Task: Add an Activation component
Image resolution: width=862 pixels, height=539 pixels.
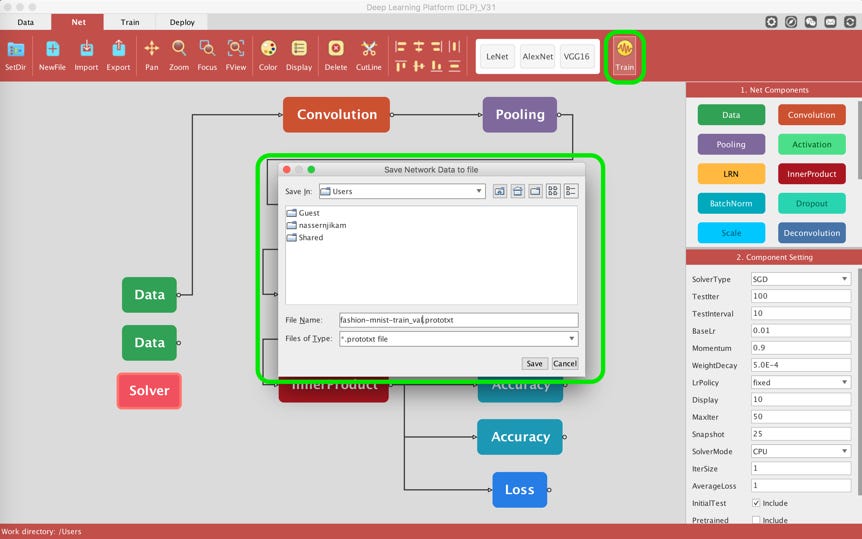Action: coord(811,144)
